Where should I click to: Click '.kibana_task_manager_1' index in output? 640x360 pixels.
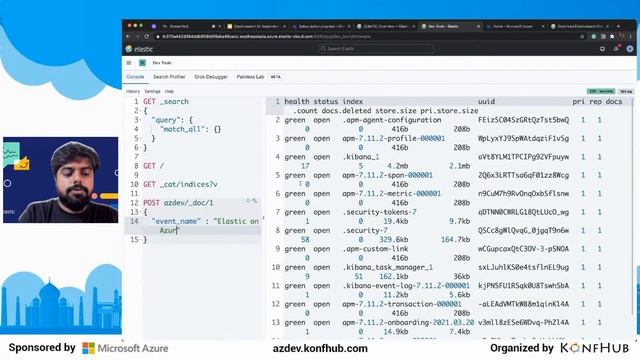point(387,267)
